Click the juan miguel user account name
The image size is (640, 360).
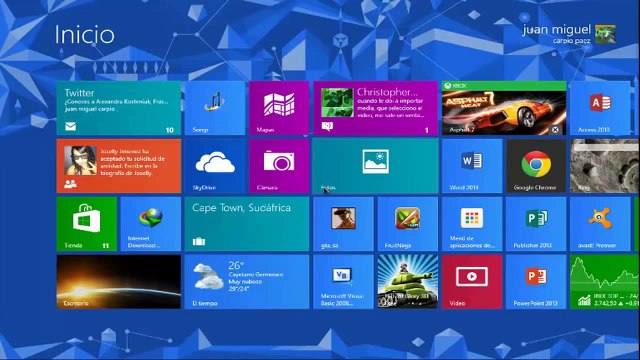point(556,30)
